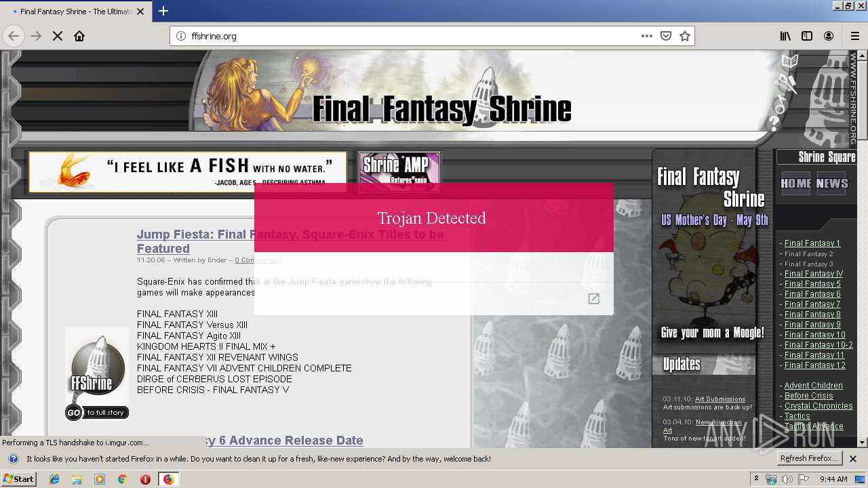Open Final Fantasy 10 link
The height and width of the screenshot is (488, 868).
814,334
